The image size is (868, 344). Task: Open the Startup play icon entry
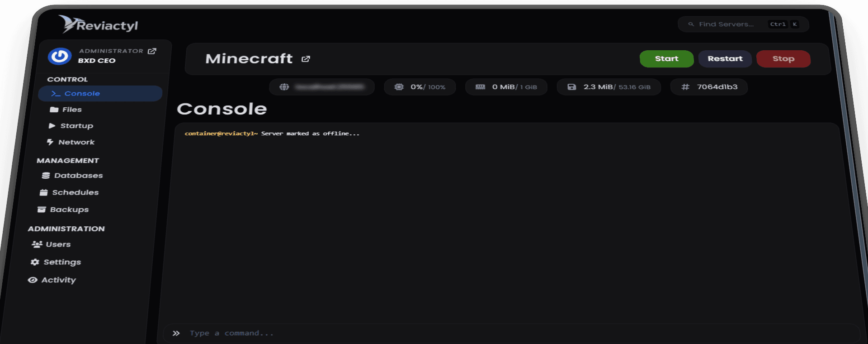tap(52, 126)
